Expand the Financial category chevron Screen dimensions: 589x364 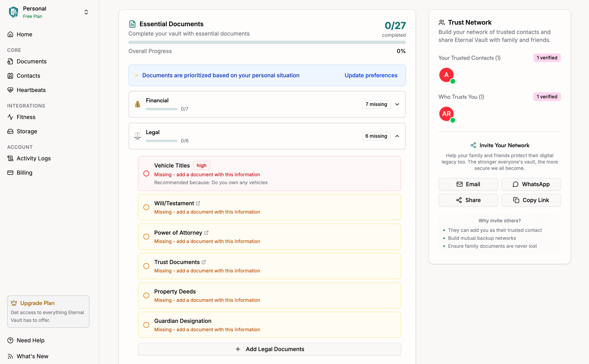click(397, 104)
